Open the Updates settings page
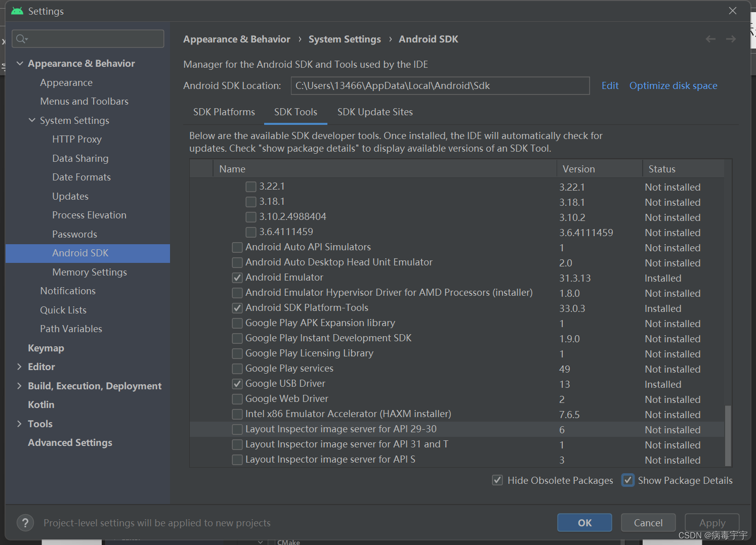Image resolution: width=756 pixels, height=545 pixels. pyautogui.click(x=70, y=196)
